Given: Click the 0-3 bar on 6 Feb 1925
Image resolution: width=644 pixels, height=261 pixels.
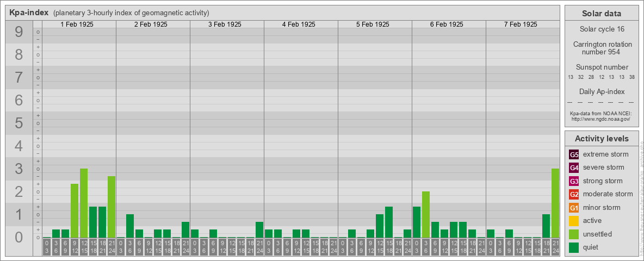Looking at the screenshot, I should (417, 222).
